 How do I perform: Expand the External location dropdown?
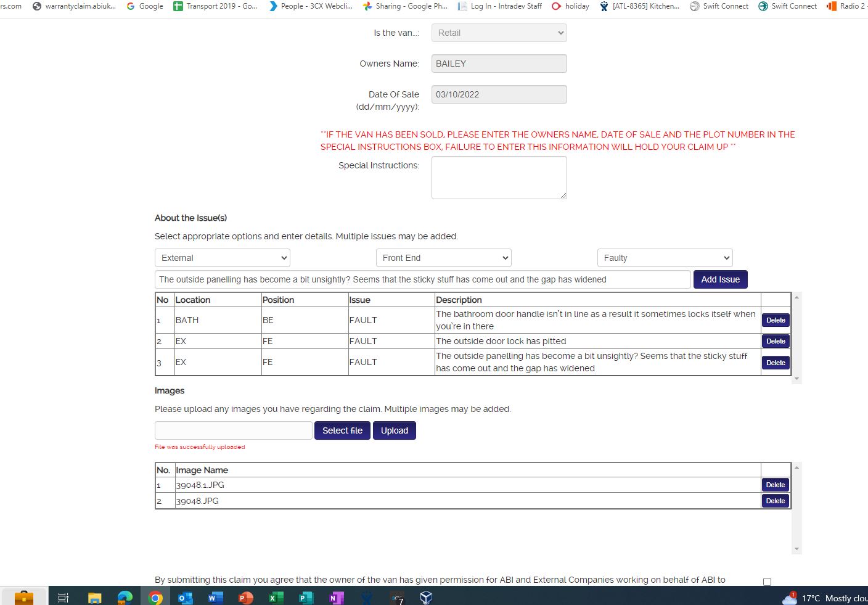[x=222, y=258]
